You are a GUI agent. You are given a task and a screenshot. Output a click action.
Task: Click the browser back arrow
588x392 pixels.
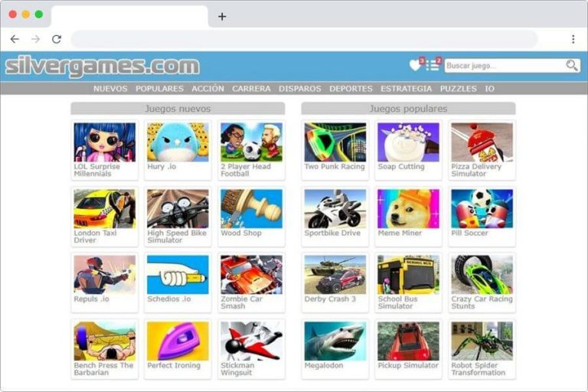pyautogui.click(x=15, y=39)
